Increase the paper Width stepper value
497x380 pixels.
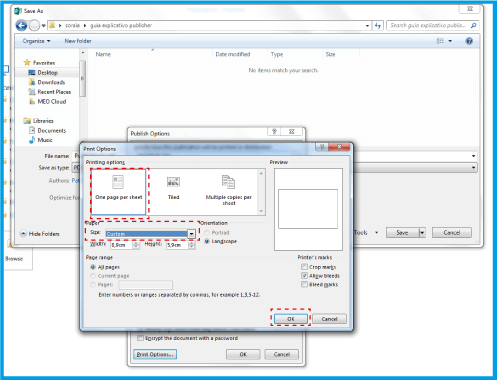tap(136, 243)
